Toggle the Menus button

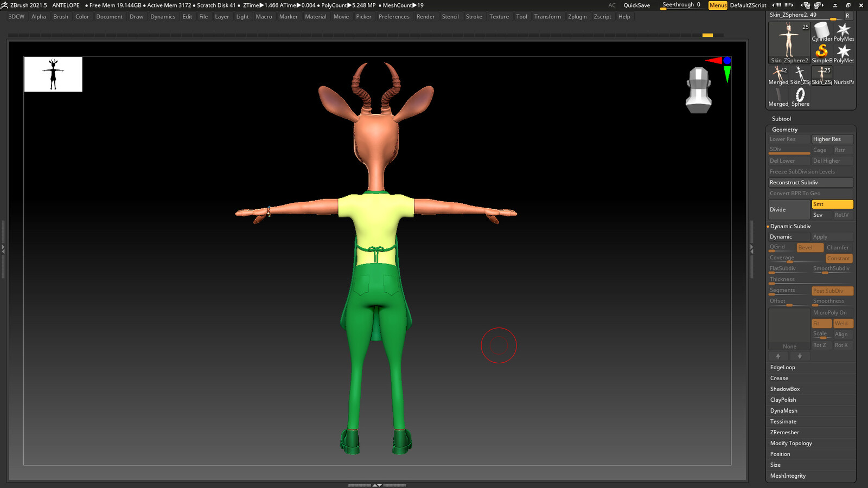coord(718,5)
